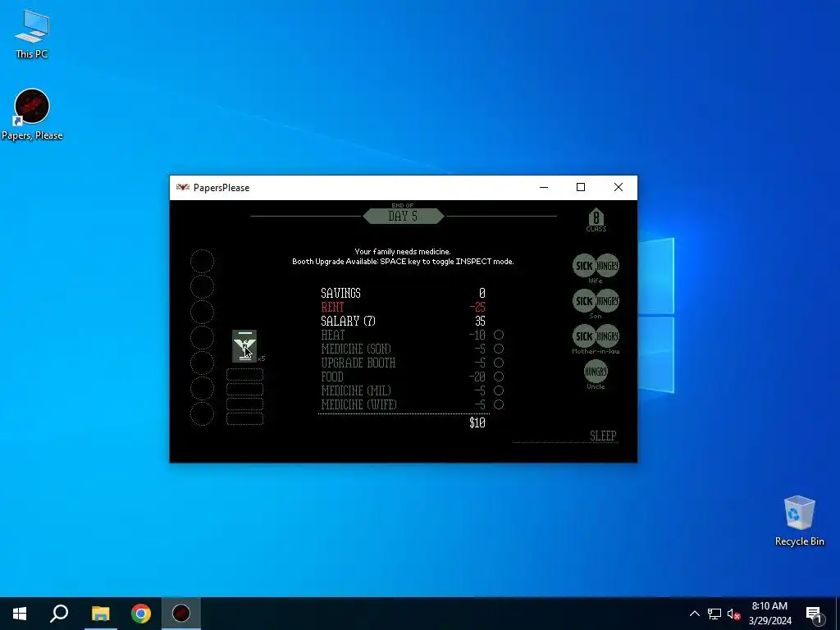840x630 pixels.
Task: Maximize the PapersPlease window
Action: coord(581,188)
